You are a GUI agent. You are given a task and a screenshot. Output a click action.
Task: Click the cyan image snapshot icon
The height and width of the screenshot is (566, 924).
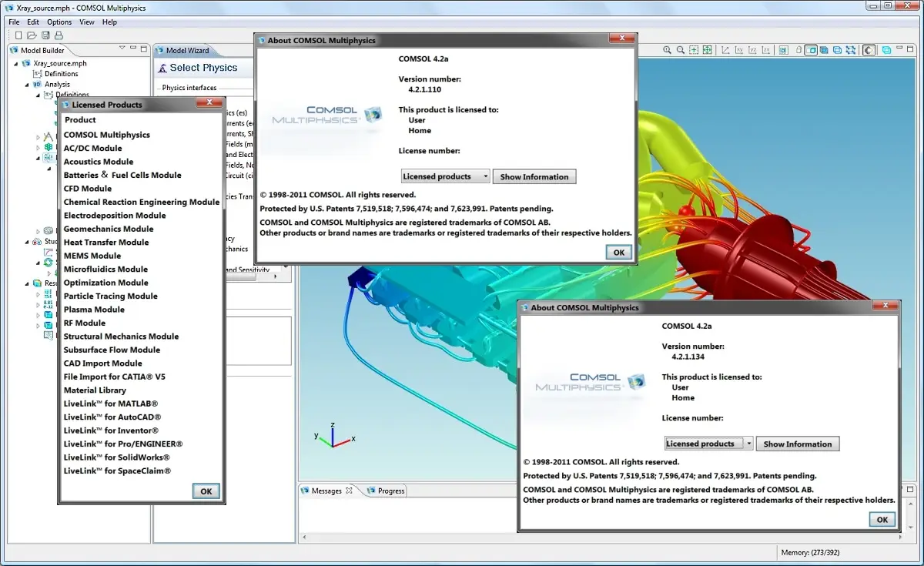886,50
